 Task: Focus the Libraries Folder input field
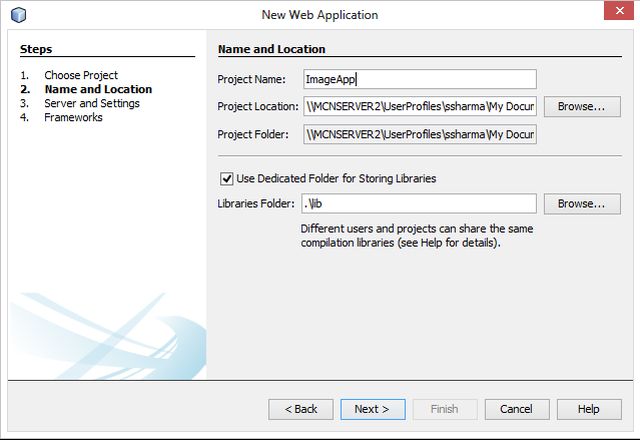pyautogui.click(x=420, y=204)
